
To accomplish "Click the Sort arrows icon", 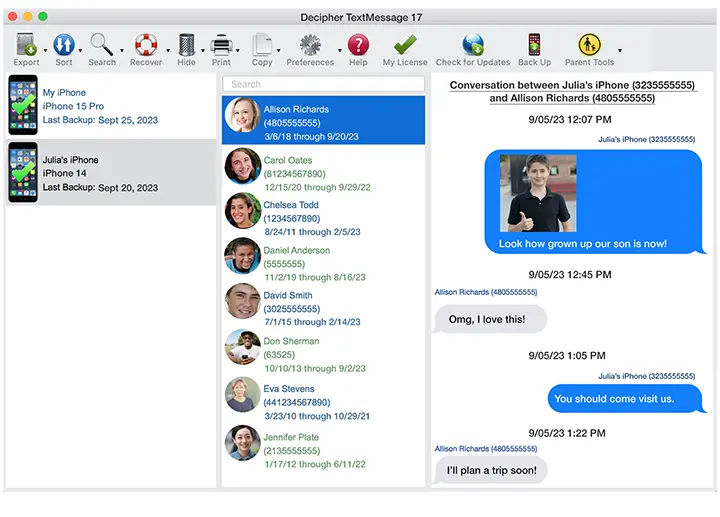I will point(64,45).
